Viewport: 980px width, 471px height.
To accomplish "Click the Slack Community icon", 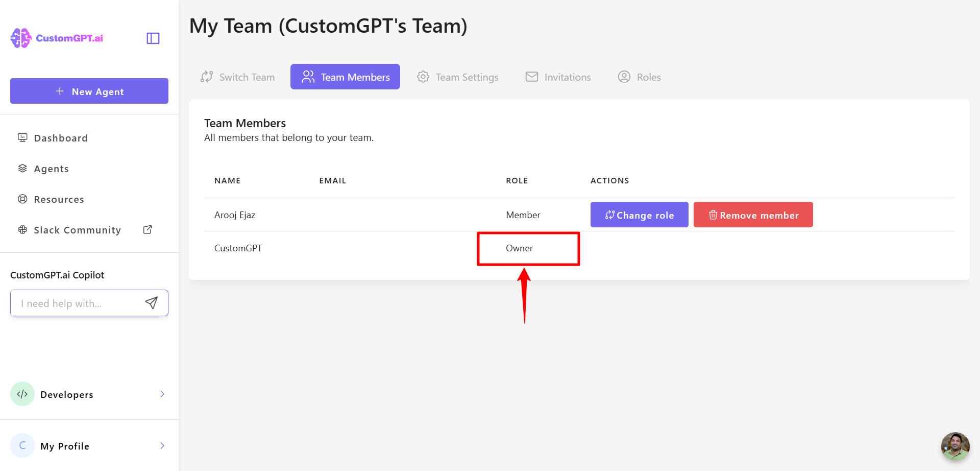I will pyautogui.click(x=22, y=229).
